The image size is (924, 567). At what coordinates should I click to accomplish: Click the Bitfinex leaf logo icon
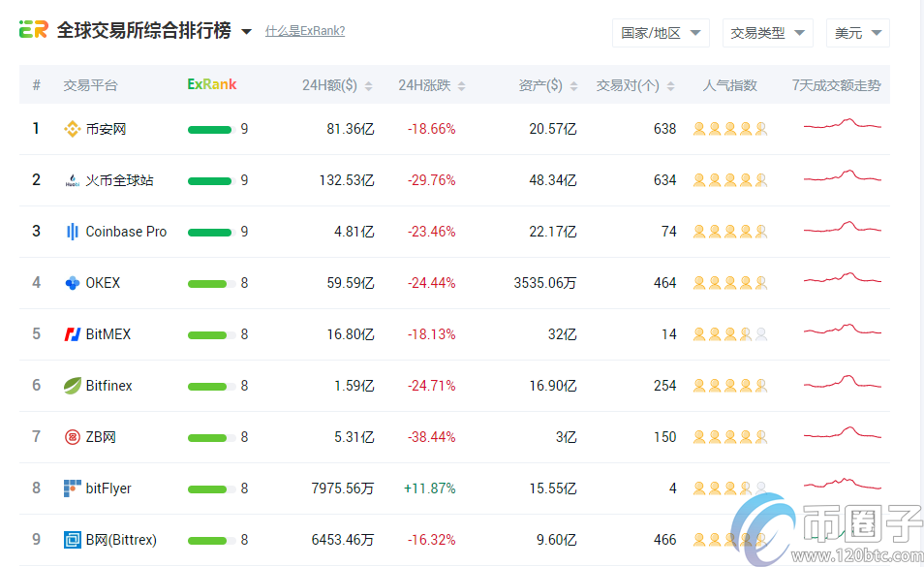72,386
